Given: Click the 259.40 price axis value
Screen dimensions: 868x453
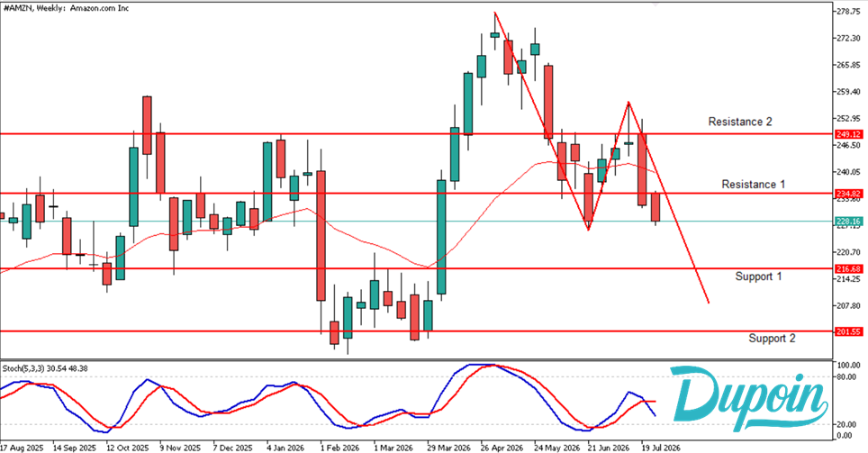Looking at the screenshot, I should (x=848, y=91).
